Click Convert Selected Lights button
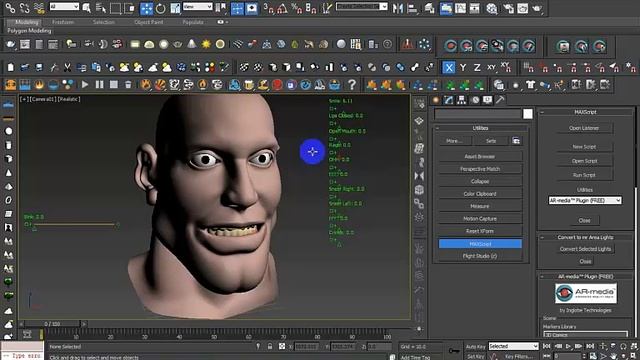This screenshot has height=360, width=640. (x=585, y=249)
